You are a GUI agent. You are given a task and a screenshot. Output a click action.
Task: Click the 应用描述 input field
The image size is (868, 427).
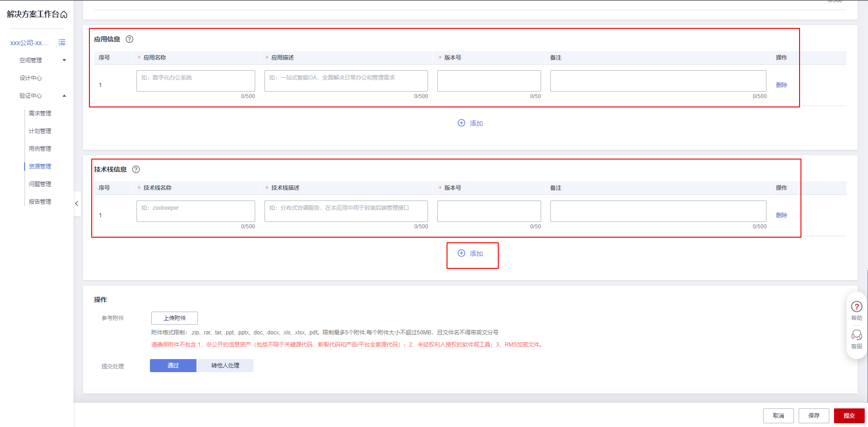point(346,81)
